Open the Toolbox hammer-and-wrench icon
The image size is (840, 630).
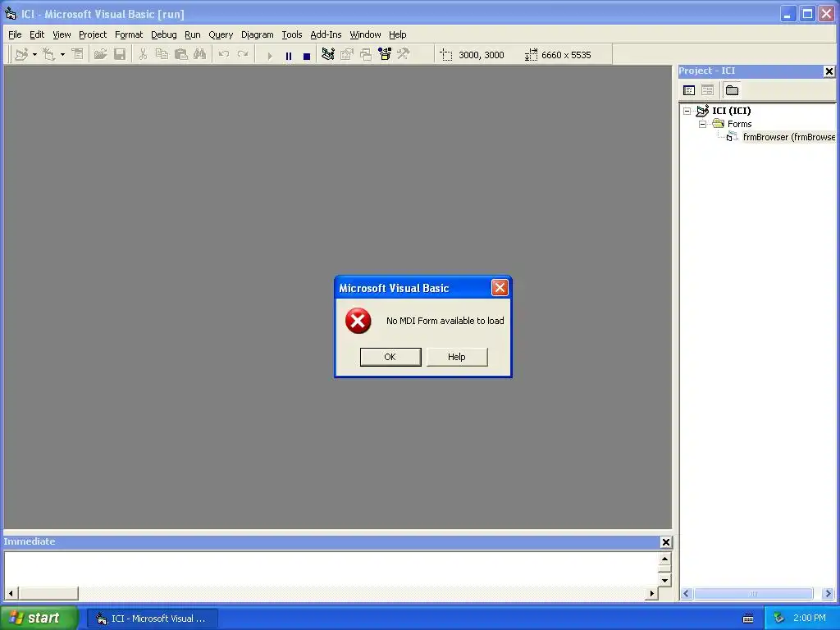click(x=404, y=54)
